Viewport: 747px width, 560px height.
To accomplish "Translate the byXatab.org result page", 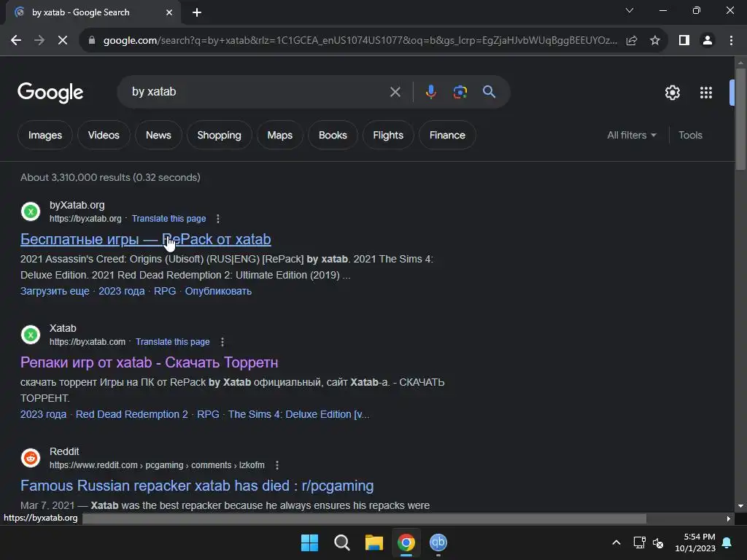I will tap(169, 219).
